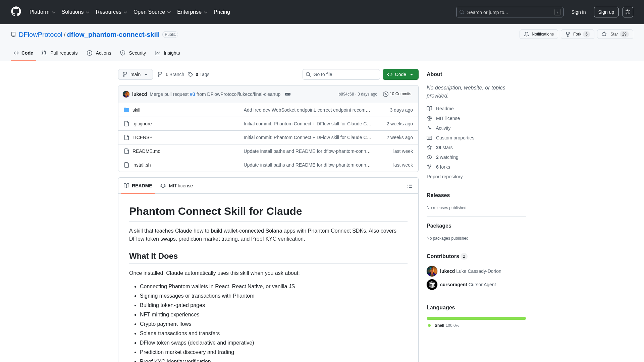This screenshot has height=362, width=644.
Task: Switch to the Pull requests tab
Action: point(59,53)
